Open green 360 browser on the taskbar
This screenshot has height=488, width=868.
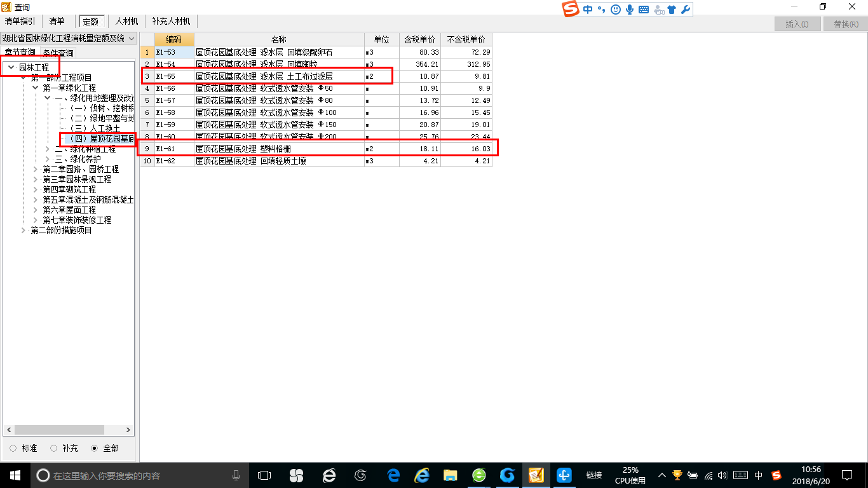click(478, 475)
